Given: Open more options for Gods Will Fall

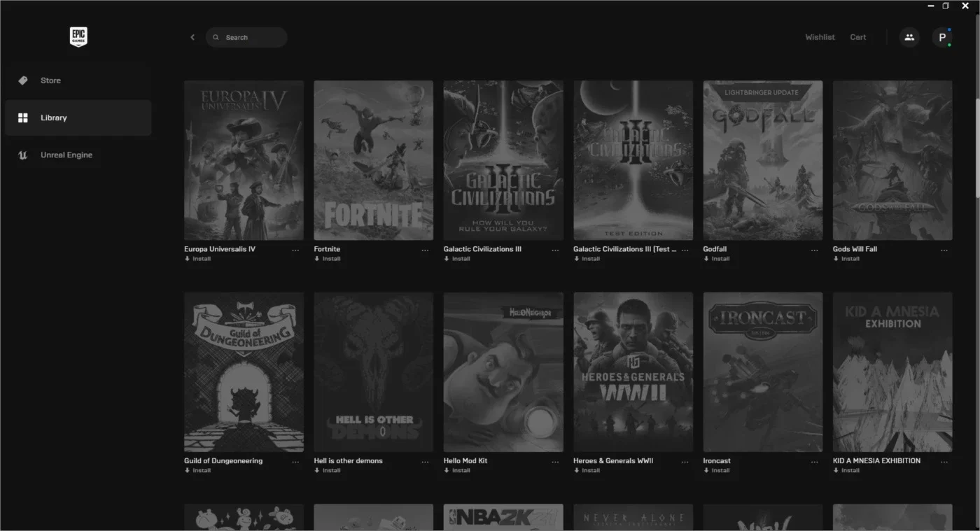Looking at the screenshot, I should point(944,250).
